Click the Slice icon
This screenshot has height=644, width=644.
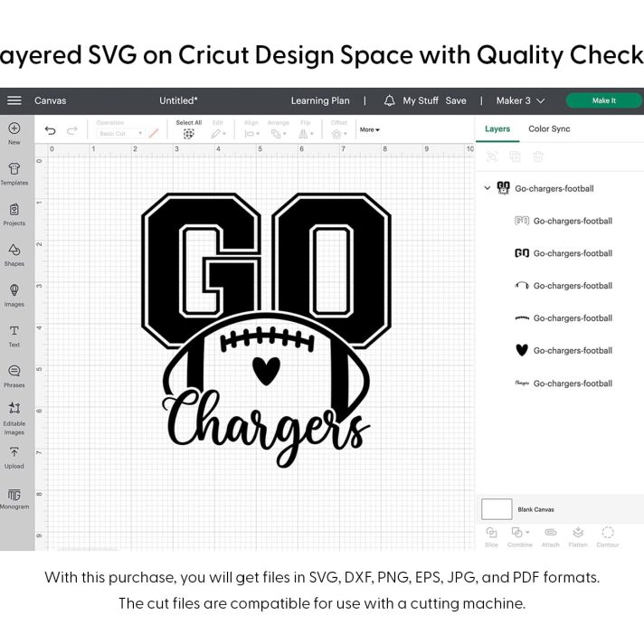(x=491, y=533)
